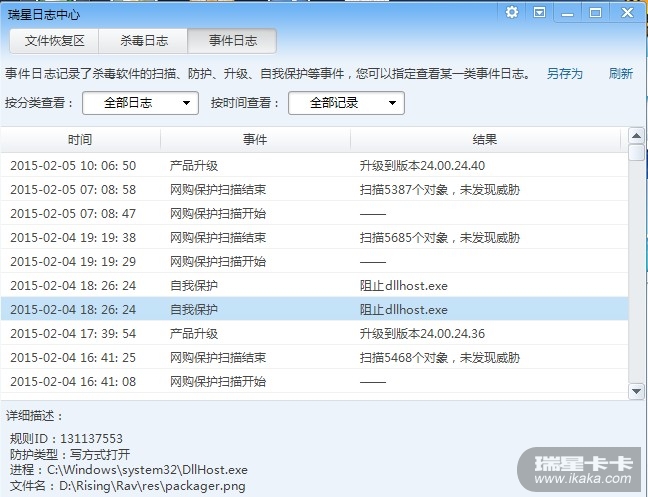Screen dimensions: 648x497
Task: Click process path C:\Windows\system32\DllHost.exe
Action: point(148,470)
